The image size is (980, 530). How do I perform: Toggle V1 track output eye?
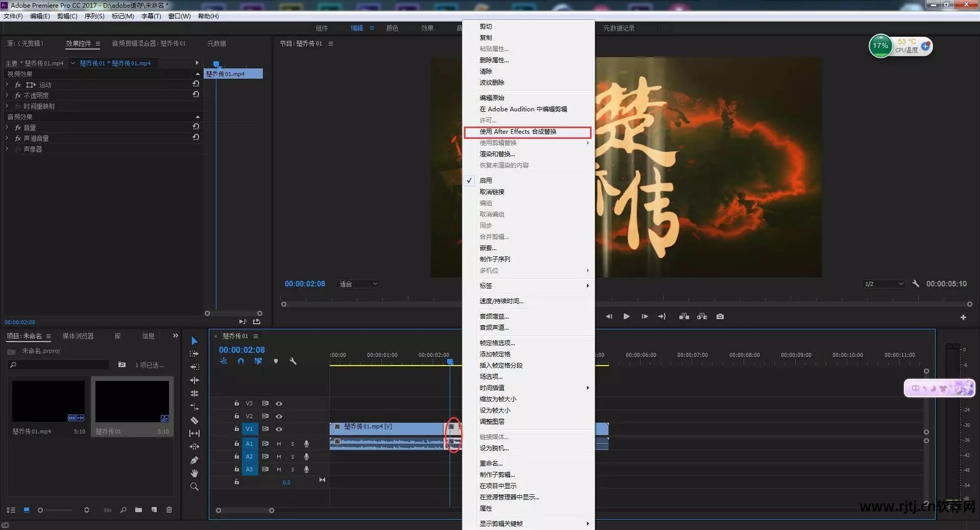coord(279,429)
